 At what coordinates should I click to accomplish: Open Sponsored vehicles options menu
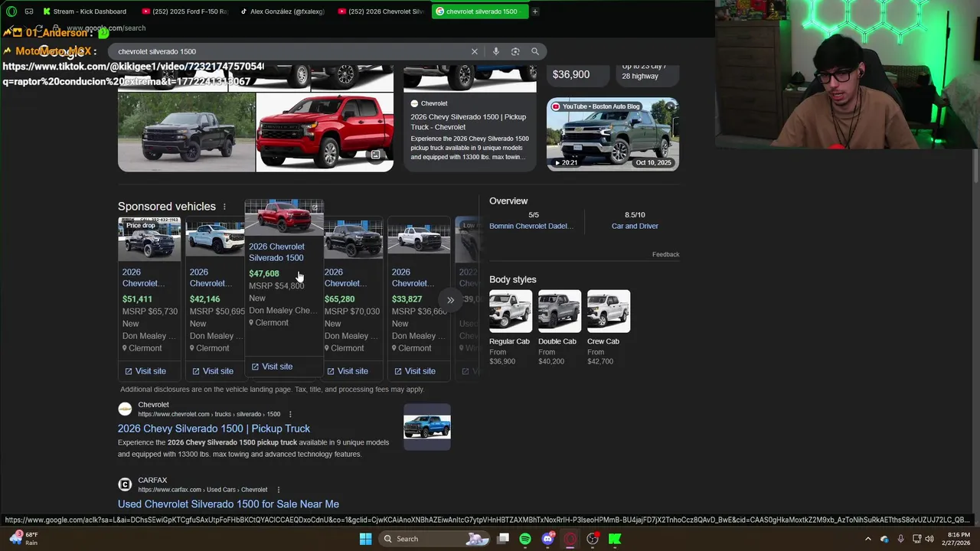[224, 207]
